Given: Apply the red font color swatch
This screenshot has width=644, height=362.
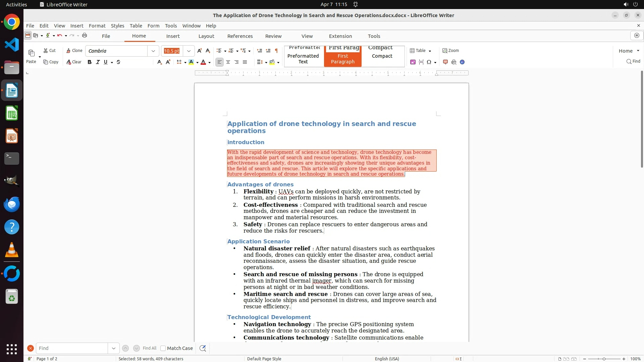Looking at the screenshot, I should (203, 62).
